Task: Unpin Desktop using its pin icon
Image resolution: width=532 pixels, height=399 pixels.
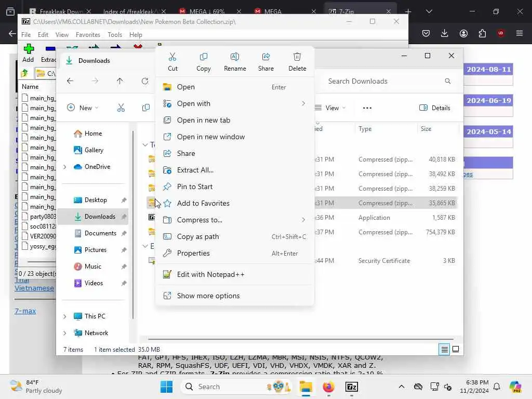Action: click(x=124, y=200)
